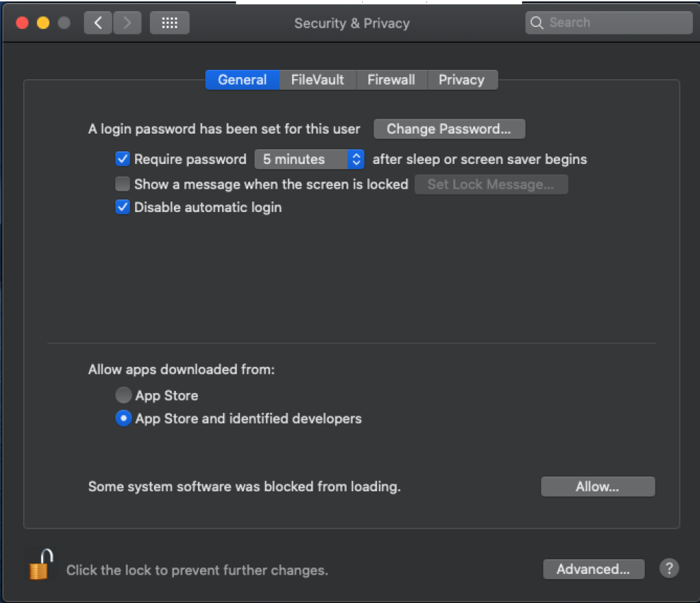The width and height of the screenshot is (700, 603).
Task: Open help with the question mark button
Action: [x=669, y=568]
